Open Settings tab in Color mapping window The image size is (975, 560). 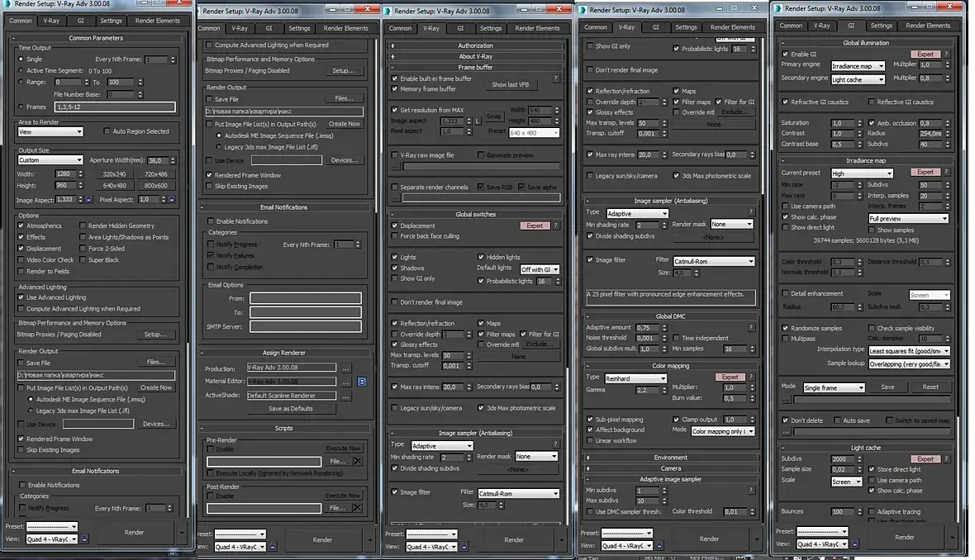[x=686, y=26]
